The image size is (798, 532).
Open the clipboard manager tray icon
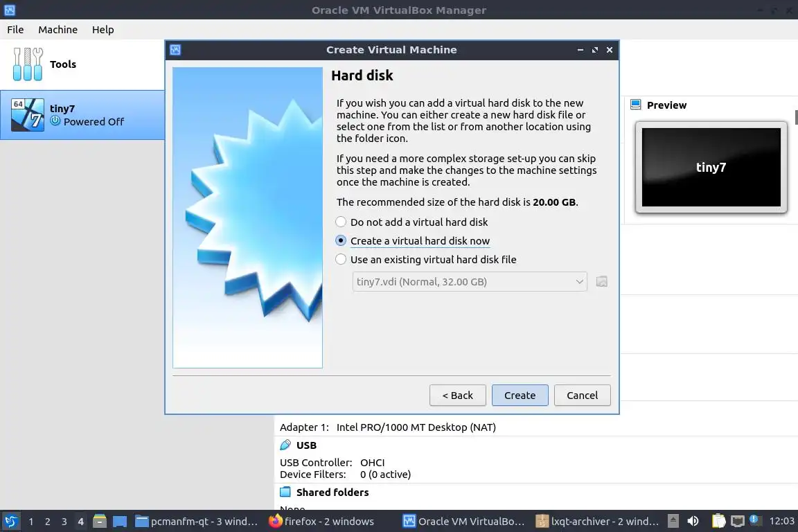pos(718,521)
